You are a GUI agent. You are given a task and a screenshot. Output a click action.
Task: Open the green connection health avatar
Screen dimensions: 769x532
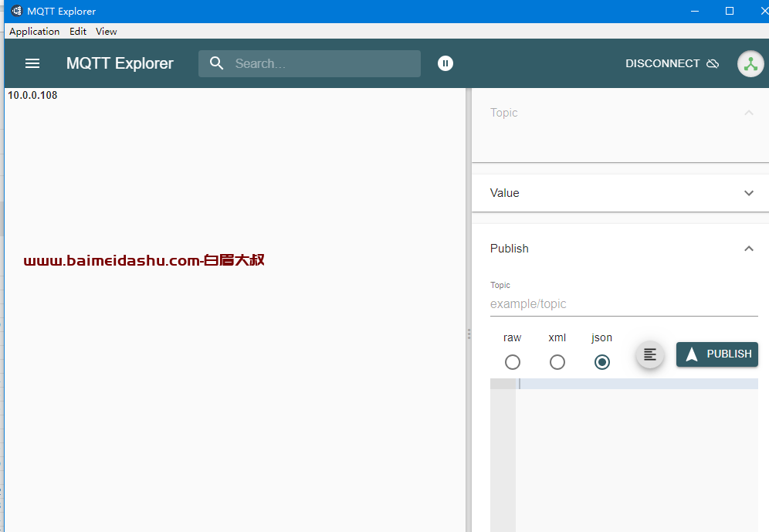750,64
